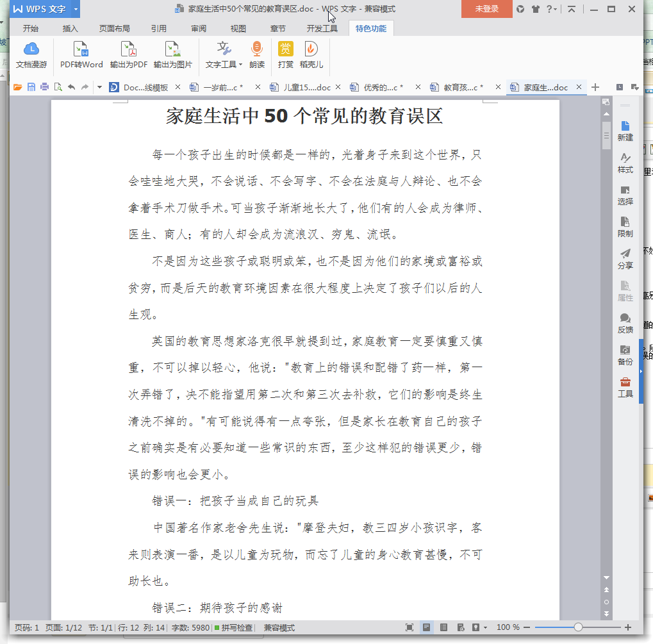
Task: Open eye-protection mode dropdown arrow
Action: coord(486,628)
